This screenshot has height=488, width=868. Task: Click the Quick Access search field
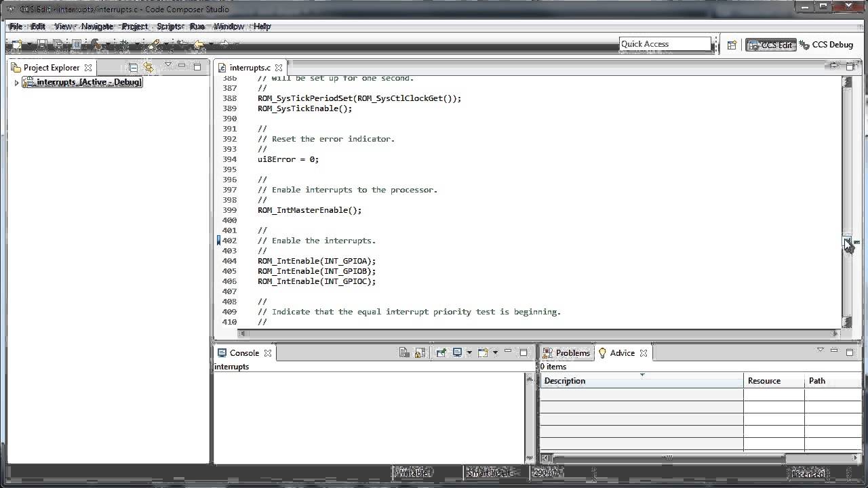pyautogui.click(x=665, y=44)
